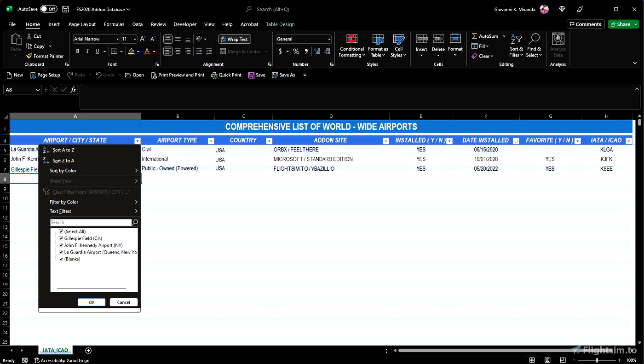Click the font color swatch button
This screenshot has width=644, height=364.
(x=147, y=52)
